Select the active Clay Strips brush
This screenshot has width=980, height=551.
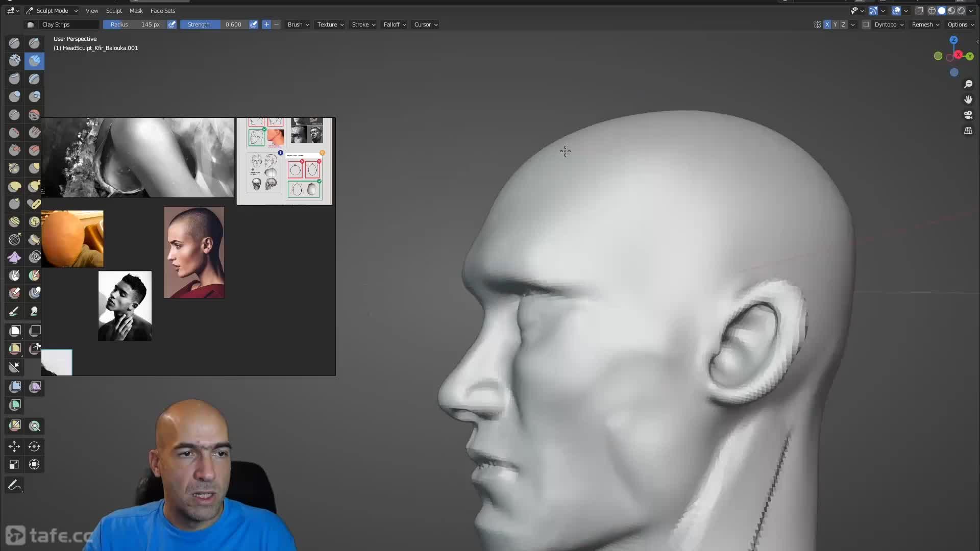pyautogui.click(x=34, y=61)
